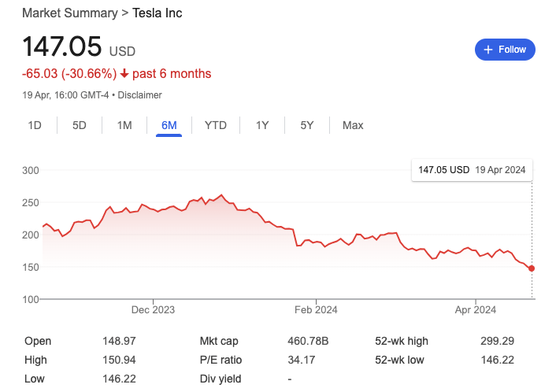Click the plus icon in Follow

coord(488,50)
